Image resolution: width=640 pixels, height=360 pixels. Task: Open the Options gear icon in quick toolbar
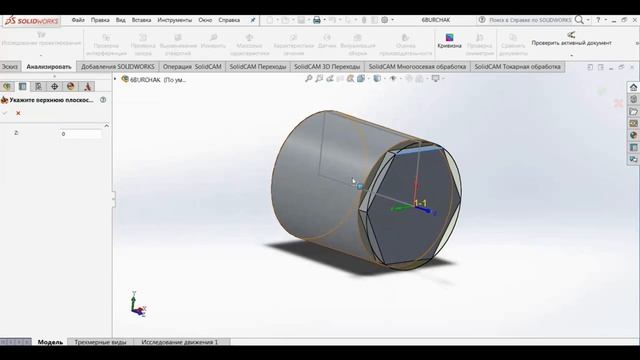384,20
